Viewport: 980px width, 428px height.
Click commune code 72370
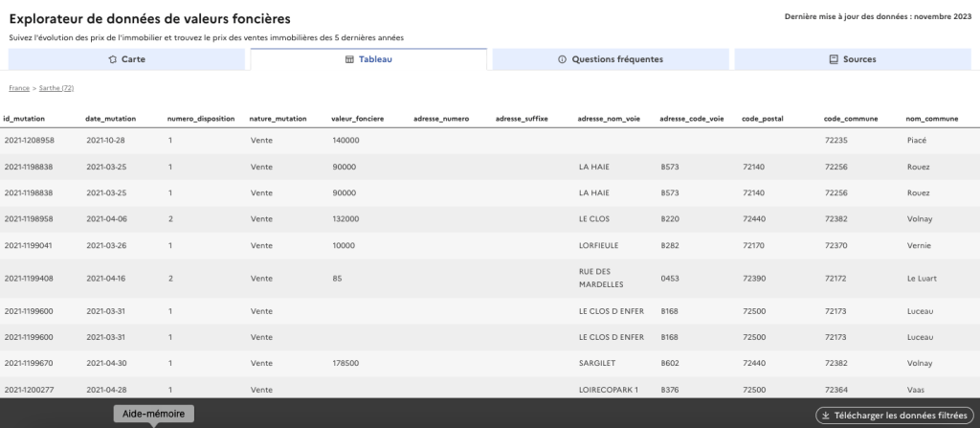[x=836, y=246]
